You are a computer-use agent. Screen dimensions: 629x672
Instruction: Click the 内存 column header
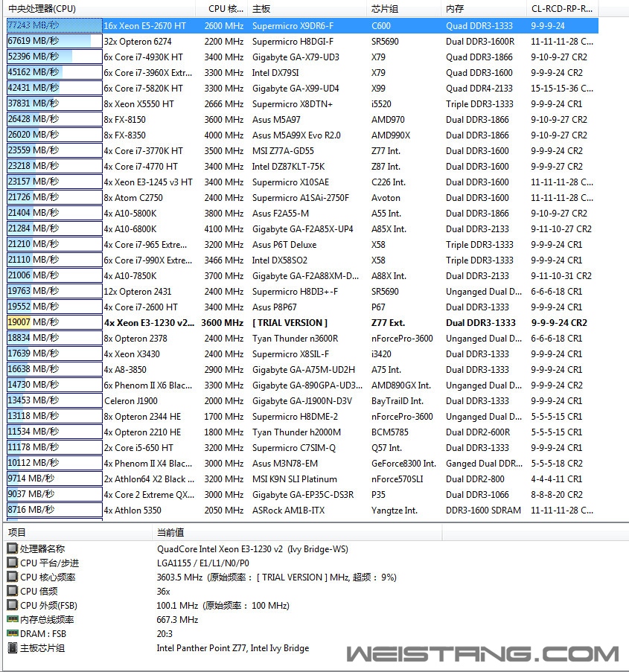(455, 9)
